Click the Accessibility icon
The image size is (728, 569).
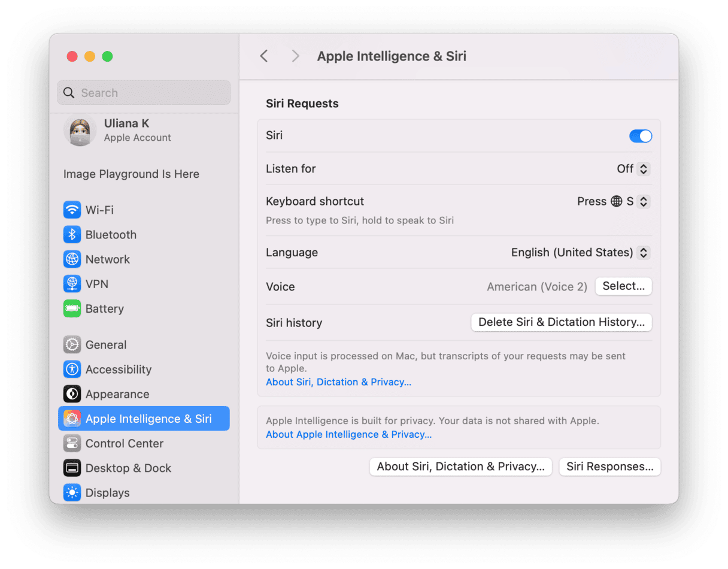pyautogui.click(x=72, y=369)
